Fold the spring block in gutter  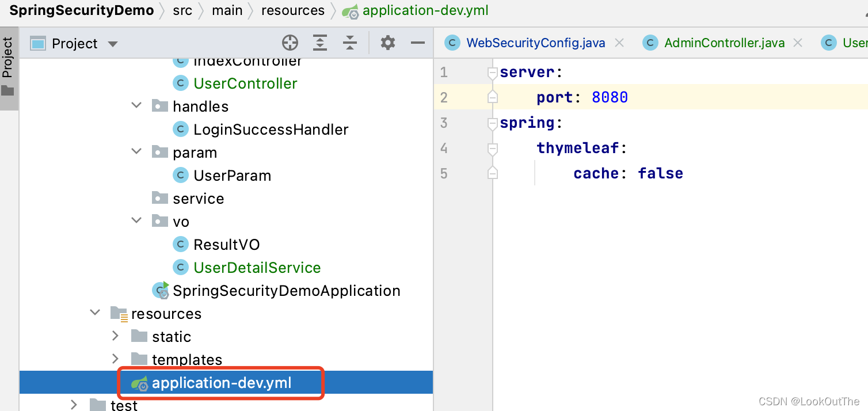492,123
